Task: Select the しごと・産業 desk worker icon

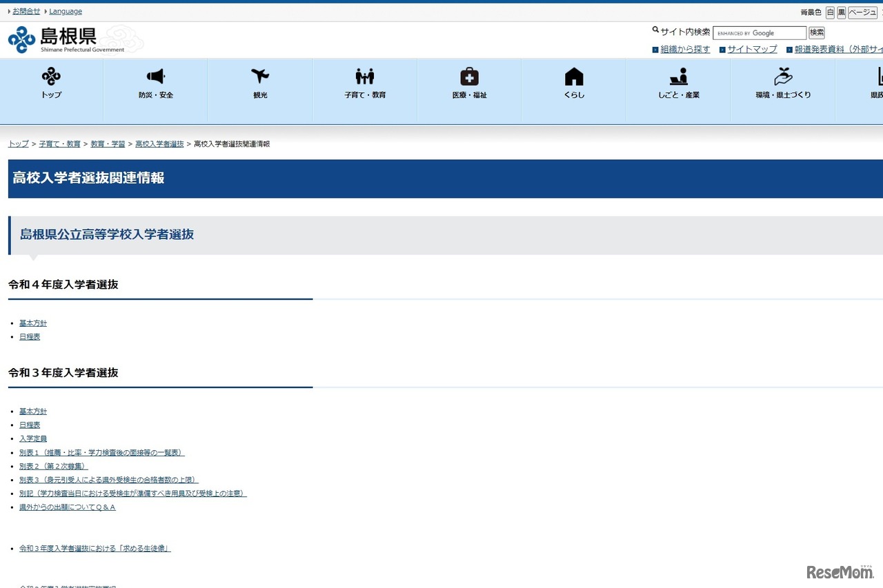Action: (679, 76)
